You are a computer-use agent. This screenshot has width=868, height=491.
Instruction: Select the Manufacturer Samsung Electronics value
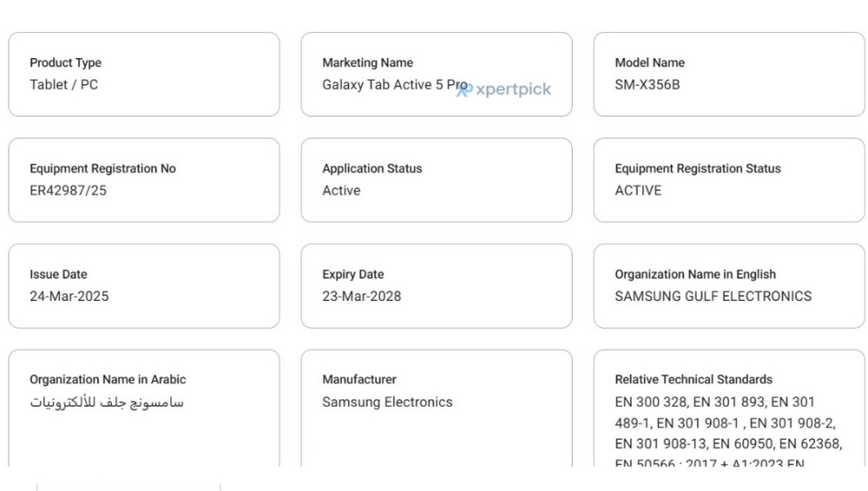pos(387,402)
